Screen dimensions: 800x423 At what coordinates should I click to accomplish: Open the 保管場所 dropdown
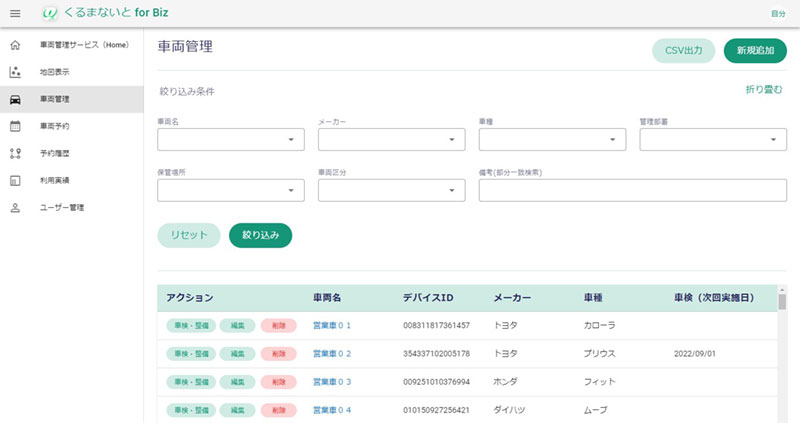pyautogui.click(x=231, y=190)
